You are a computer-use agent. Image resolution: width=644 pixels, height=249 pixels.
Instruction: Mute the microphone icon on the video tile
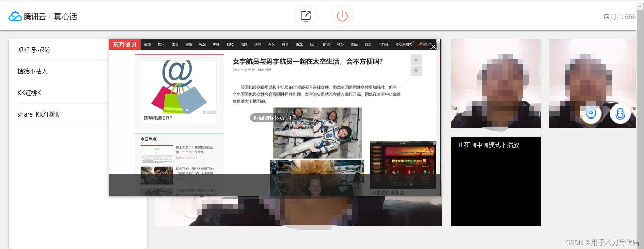[x=620, y=113]
